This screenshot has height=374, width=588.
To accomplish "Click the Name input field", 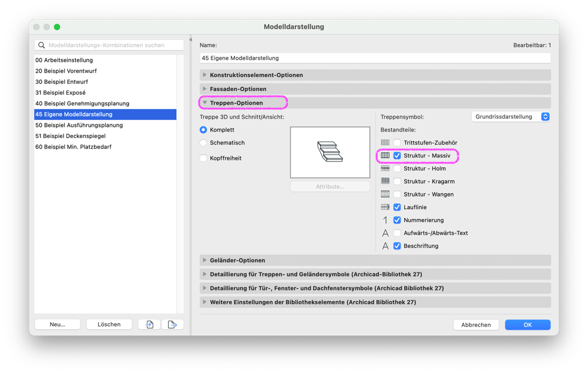I will pos(375,58).
